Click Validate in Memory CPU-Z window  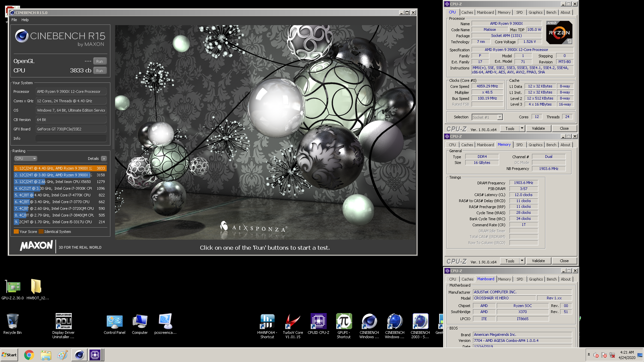(538, 261)
